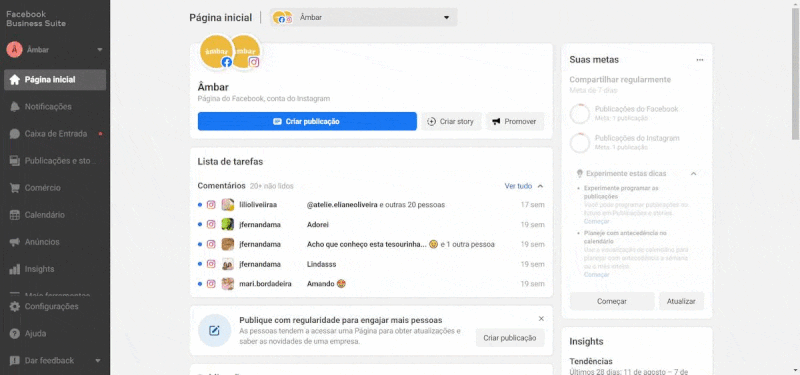800x375 pixels.
Task: Collapse the Comentários section chevron
Action: pos(540,186)
